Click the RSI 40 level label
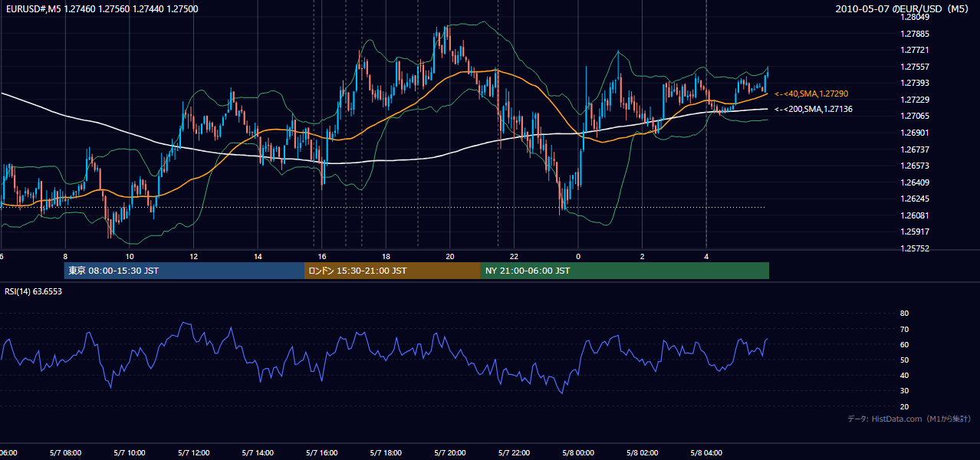Screen dimensions: 980x460 click(904, 376)
